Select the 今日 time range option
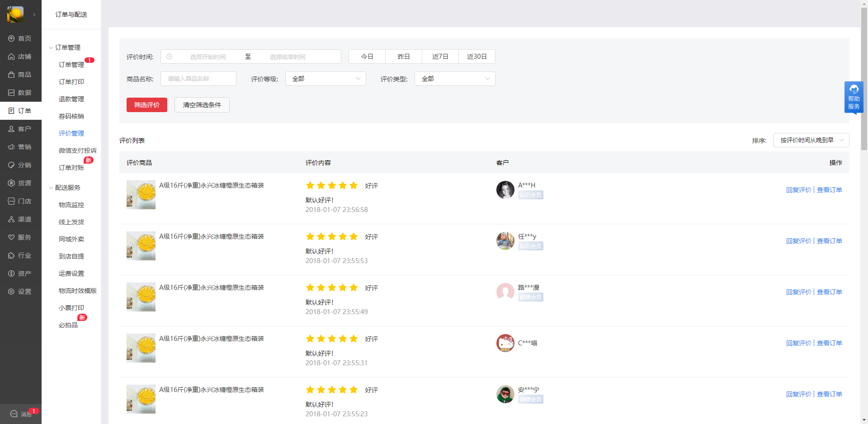Viewport: 868px width, 424px height. [367, 57]
